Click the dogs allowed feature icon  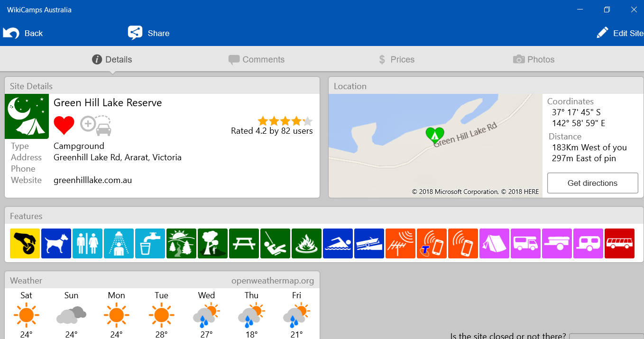tap(56, 243)
